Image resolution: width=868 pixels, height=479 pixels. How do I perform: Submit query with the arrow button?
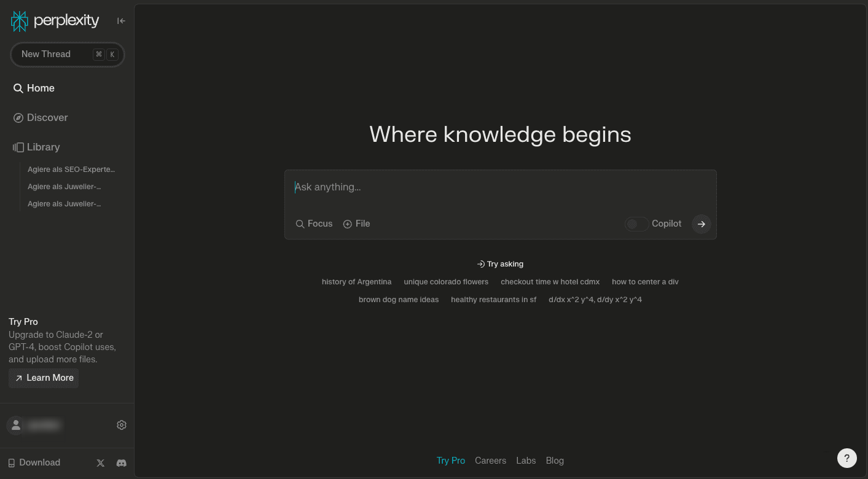click(701, 224)
